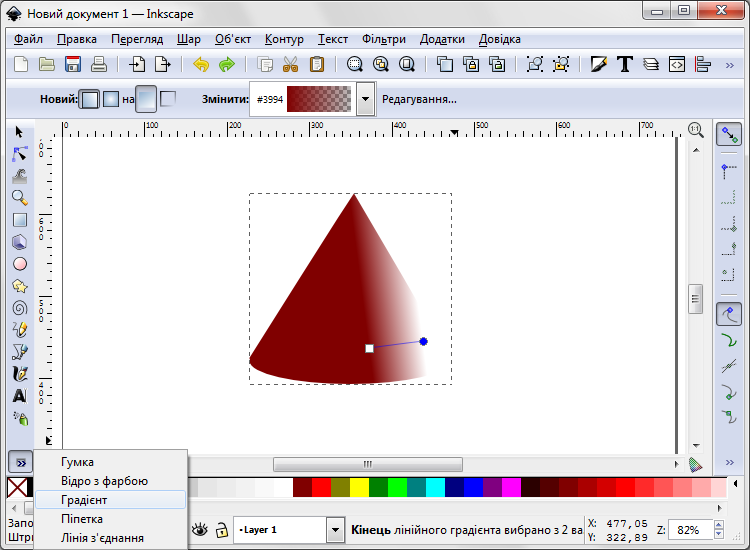Click the Open folder icon
This screenshot has width=750, height=550.
tap(47, 64)
